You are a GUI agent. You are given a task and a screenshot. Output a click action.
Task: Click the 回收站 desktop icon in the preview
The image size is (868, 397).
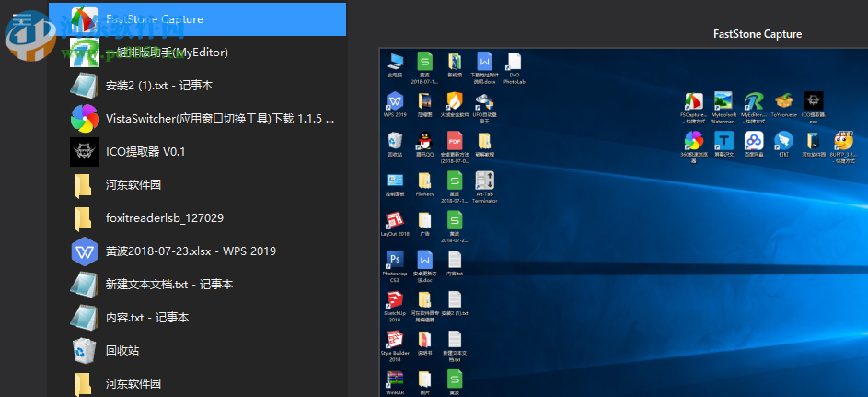coord(395,141)
